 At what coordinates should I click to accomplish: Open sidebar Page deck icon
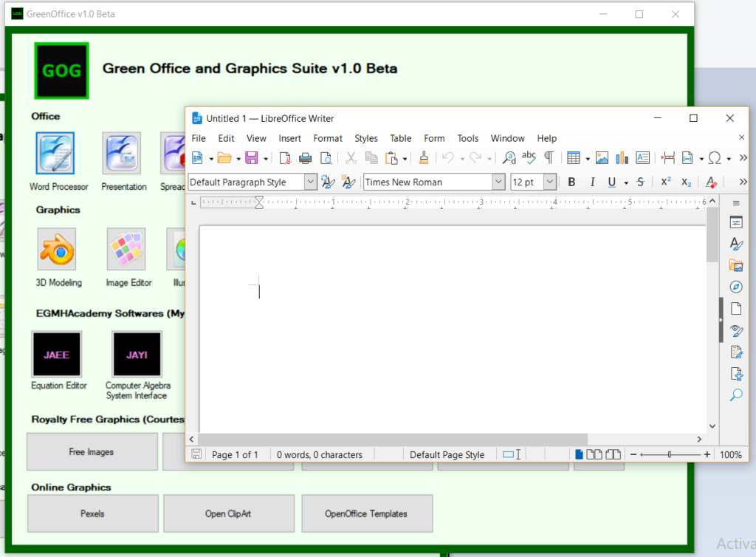coord(736,309)
